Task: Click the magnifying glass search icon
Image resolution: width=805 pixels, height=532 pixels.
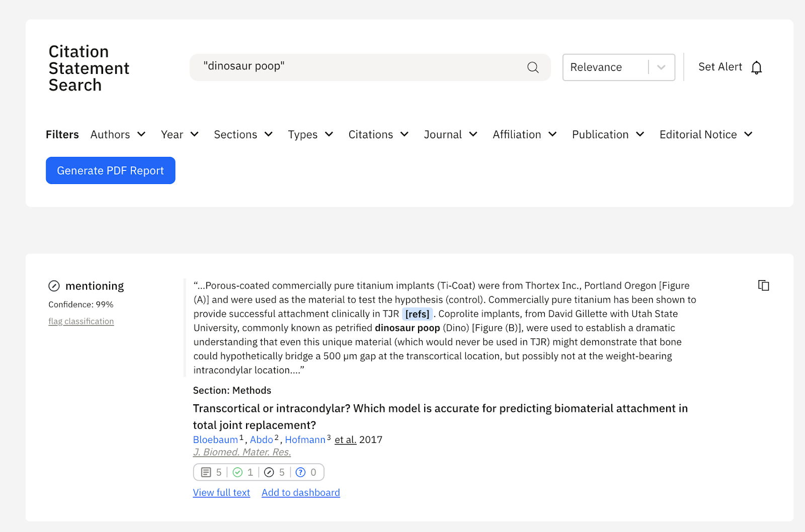Action: [x=533, y=67]
